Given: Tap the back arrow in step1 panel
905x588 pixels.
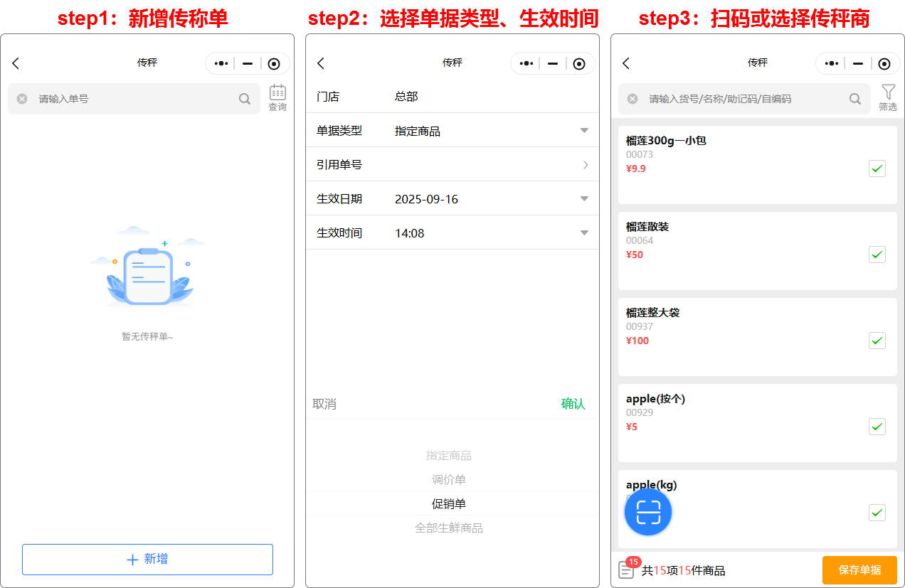Looking at the screenshot, I should pyautogui.click(x=16, y=63).
